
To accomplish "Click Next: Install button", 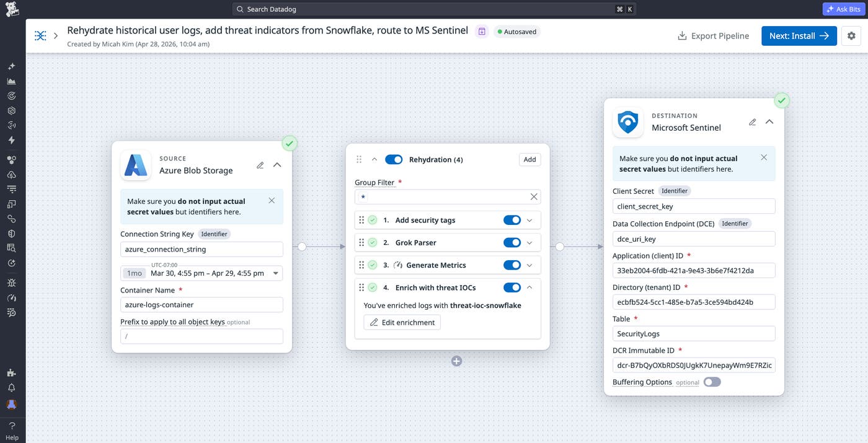I will [799, 36].
